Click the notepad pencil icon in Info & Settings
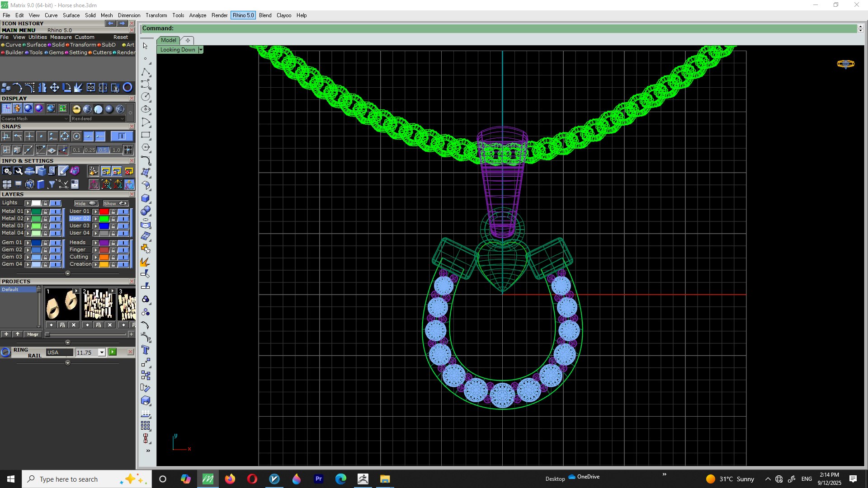The width and height of the screenshot is (868, 488). pos(63,171)
